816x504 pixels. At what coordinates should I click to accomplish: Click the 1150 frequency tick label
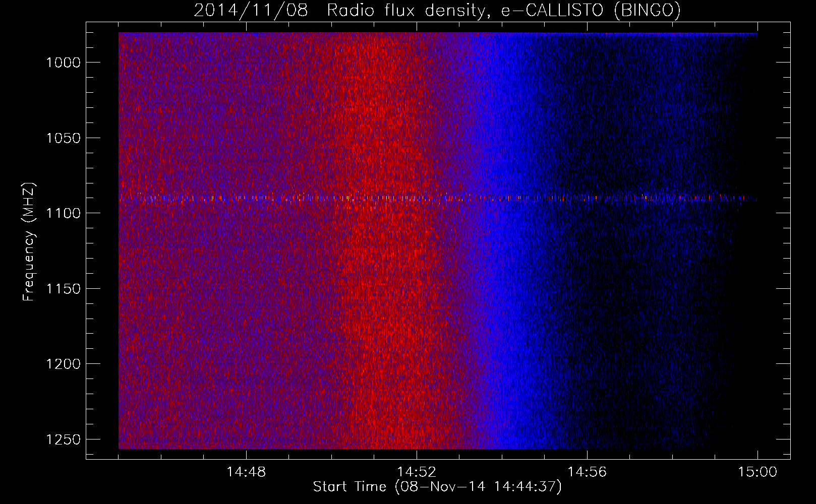[x=64, y=289]
